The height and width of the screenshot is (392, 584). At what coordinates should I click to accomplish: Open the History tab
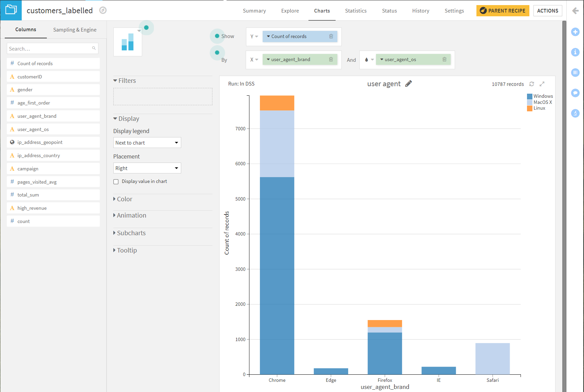[x=421, y=11]
